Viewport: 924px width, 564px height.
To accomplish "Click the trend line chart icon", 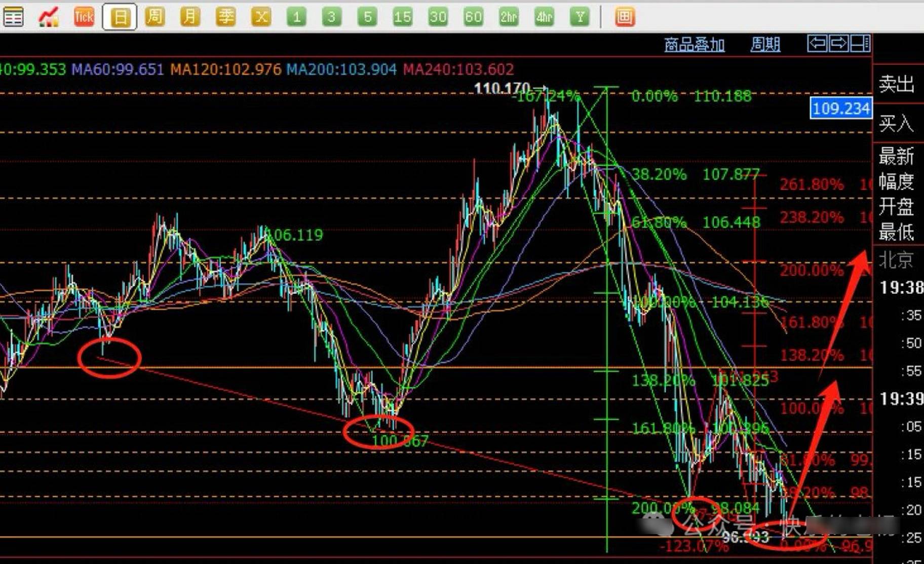I will click(49, 17).
